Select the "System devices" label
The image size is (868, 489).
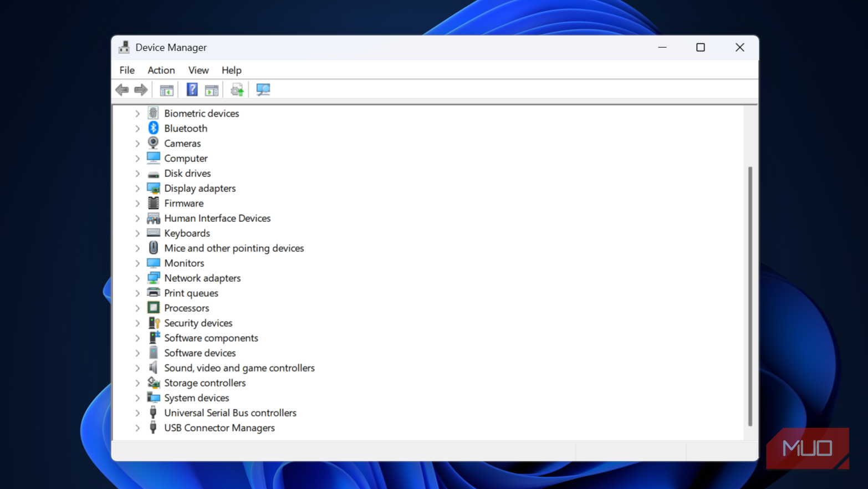coord(197,398)
